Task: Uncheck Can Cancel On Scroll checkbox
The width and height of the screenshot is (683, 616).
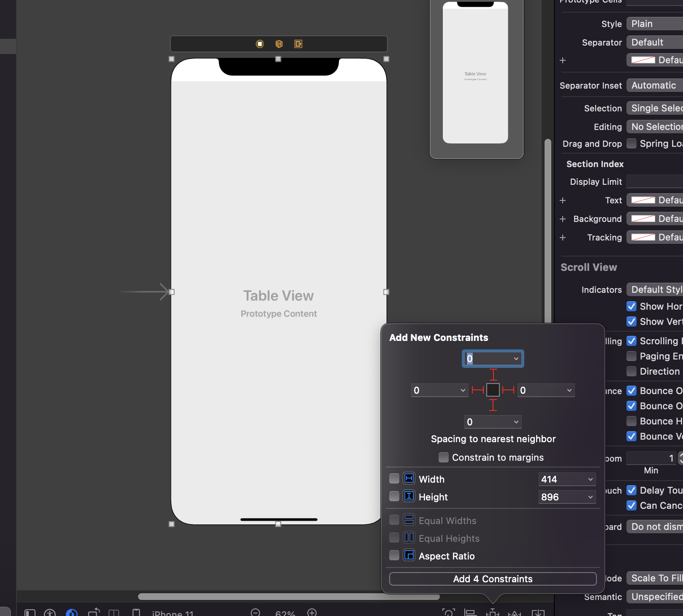Action: 632,505
